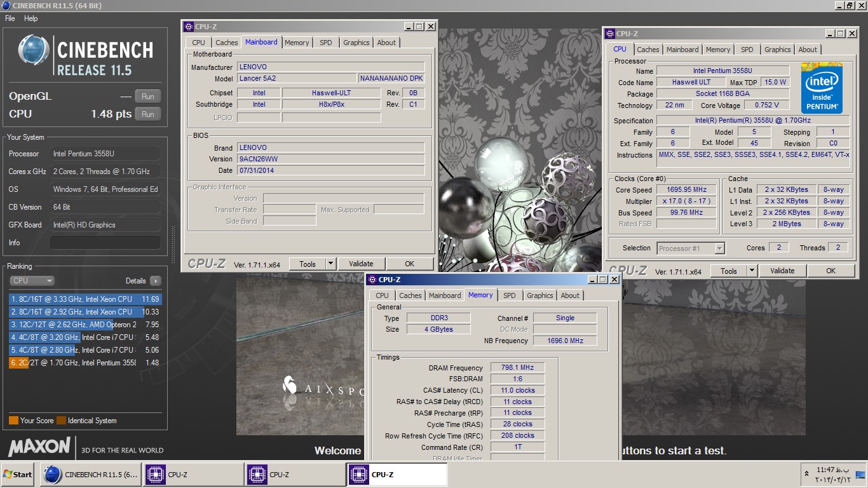Screen dimensions: 868x488
Task: Click motherboard Model value Lancer 5A2
Action: [x=296, y=79]
